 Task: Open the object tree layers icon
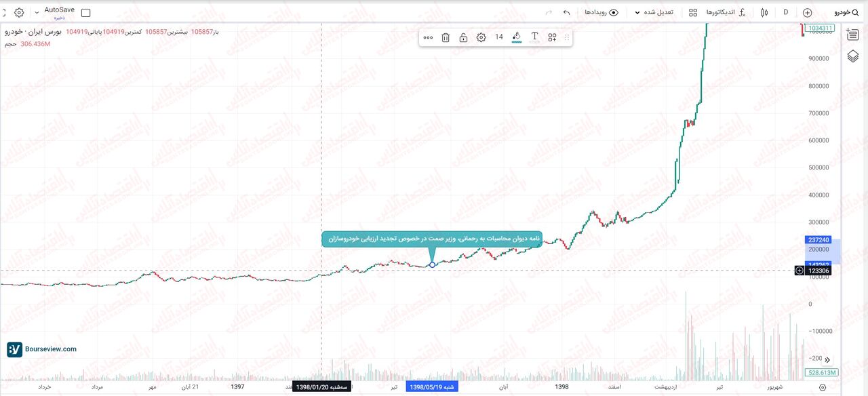pos(853,56)
